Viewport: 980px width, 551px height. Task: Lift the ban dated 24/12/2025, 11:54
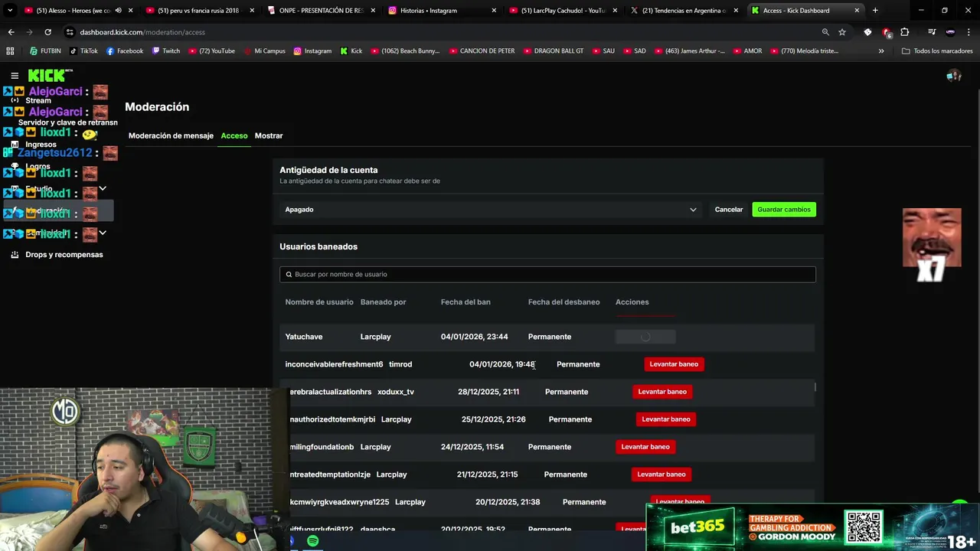(x=645, y=447)
